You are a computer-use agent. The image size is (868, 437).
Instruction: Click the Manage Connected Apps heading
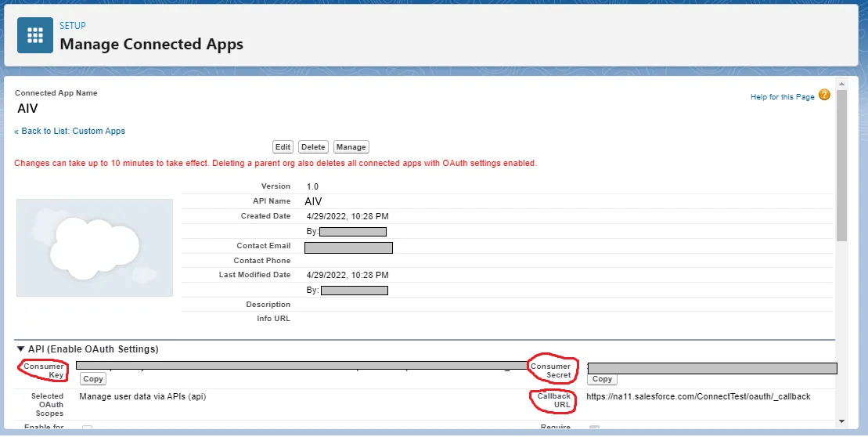(151, 45)
